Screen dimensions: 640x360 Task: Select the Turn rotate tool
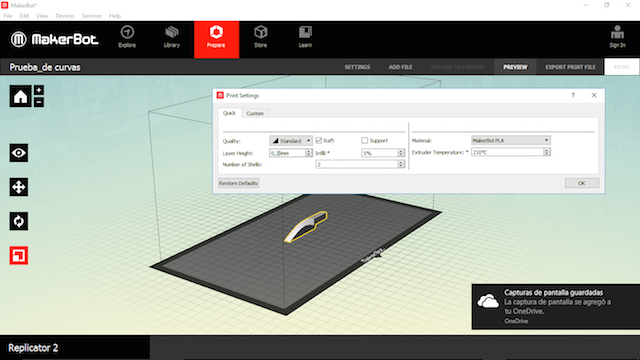[19, 221]
